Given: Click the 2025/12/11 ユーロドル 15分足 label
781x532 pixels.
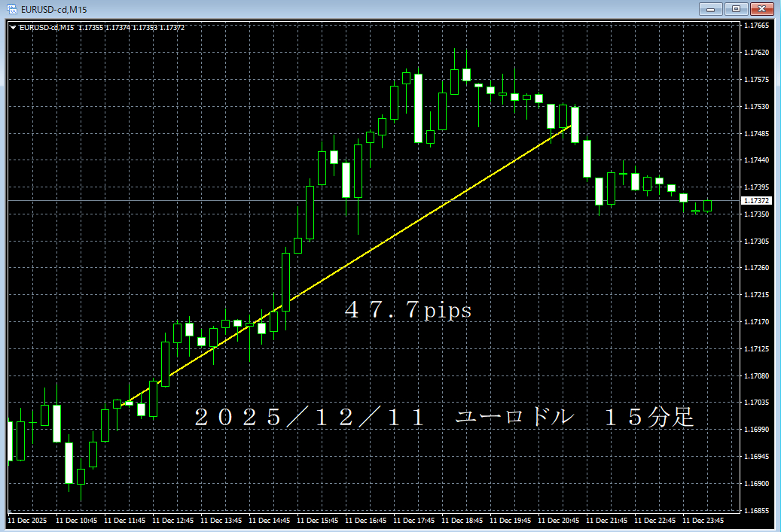Looking at the screenshot, I should click(x=444, y=417).
